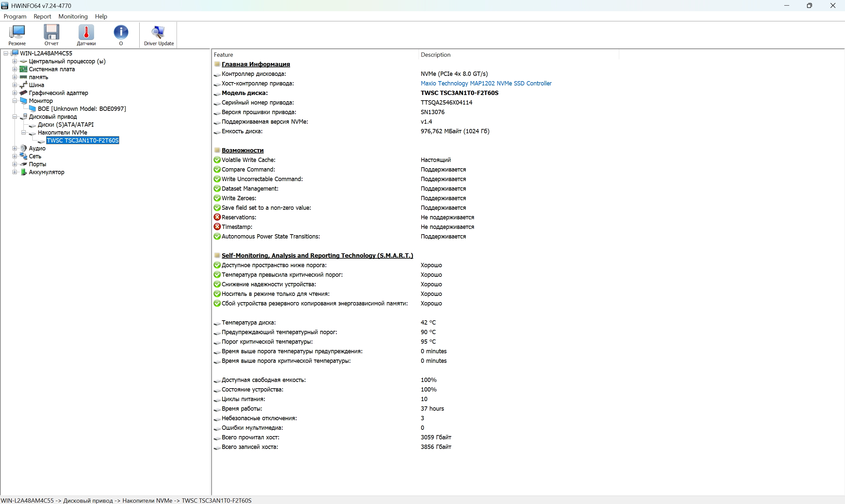Select the Графический адаптер tree node
Image resolution: width=845 pixels, height=504 pixels.
pyautogui.click(x=58, y=93)
